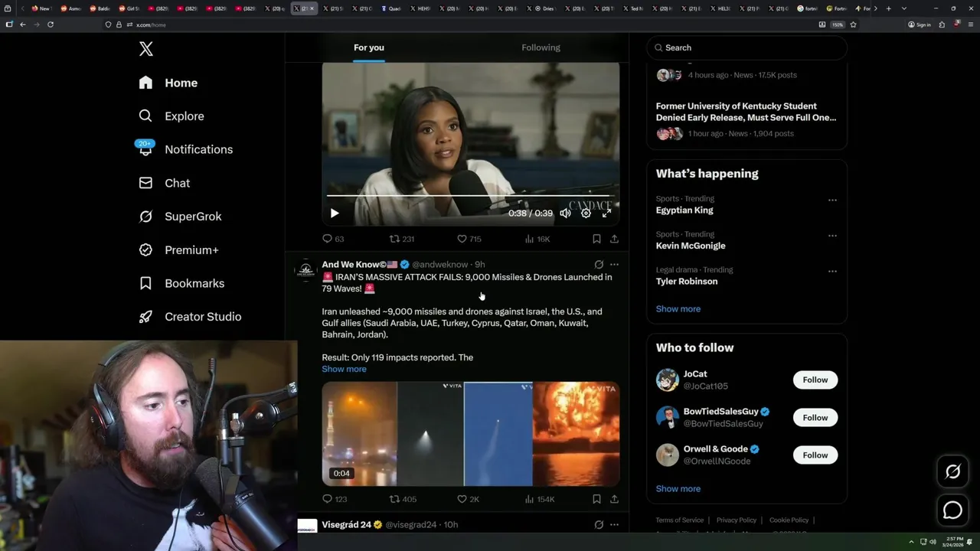Switch to the Following tab
The image size is (980, 551).
[x=541, y=47]
